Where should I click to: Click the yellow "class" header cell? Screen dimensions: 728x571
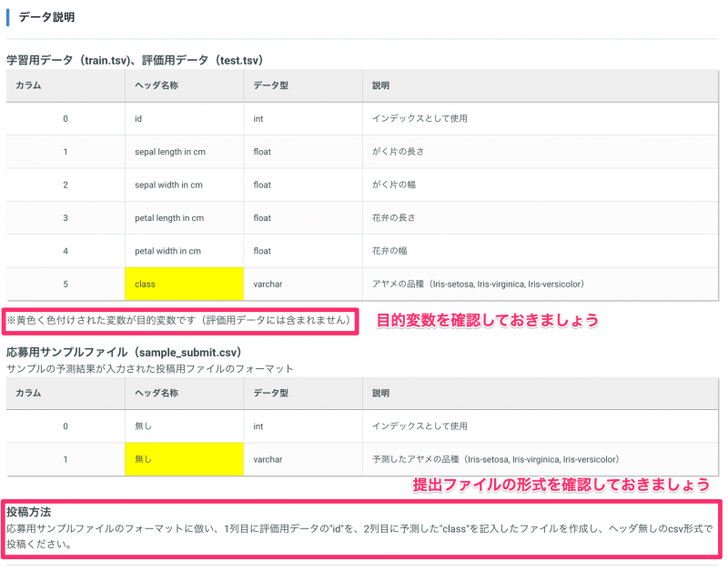184,284
